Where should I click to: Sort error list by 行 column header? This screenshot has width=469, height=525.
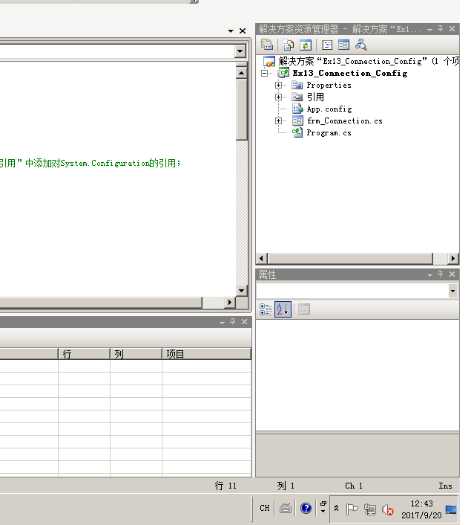[x=84, y=354]
